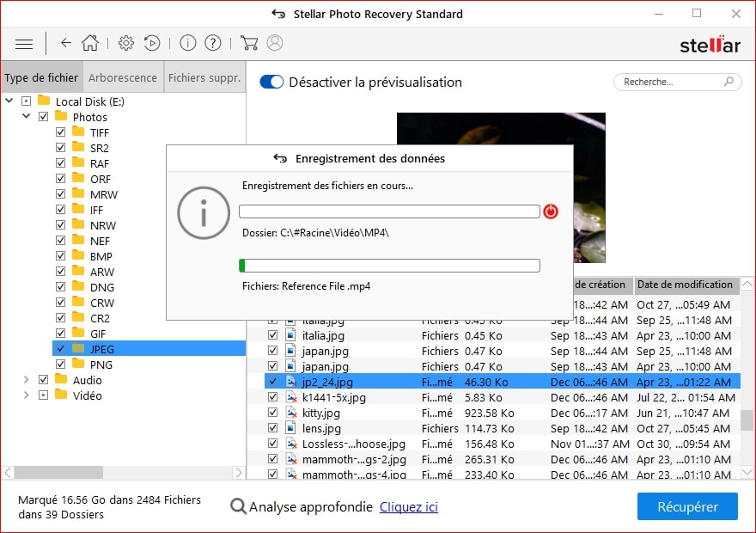The width and height of the screenshot is (756, 533).
Task: Collapse the Local Disk (E:) node
Action: (x=9, y=101)
